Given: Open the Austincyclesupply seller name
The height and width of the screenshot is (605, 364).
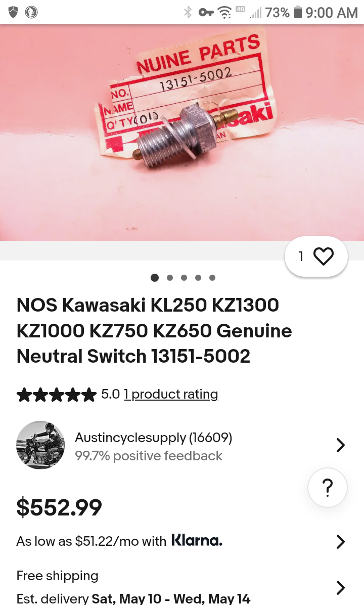Looking at the screenshot, I should pos(154,438).
